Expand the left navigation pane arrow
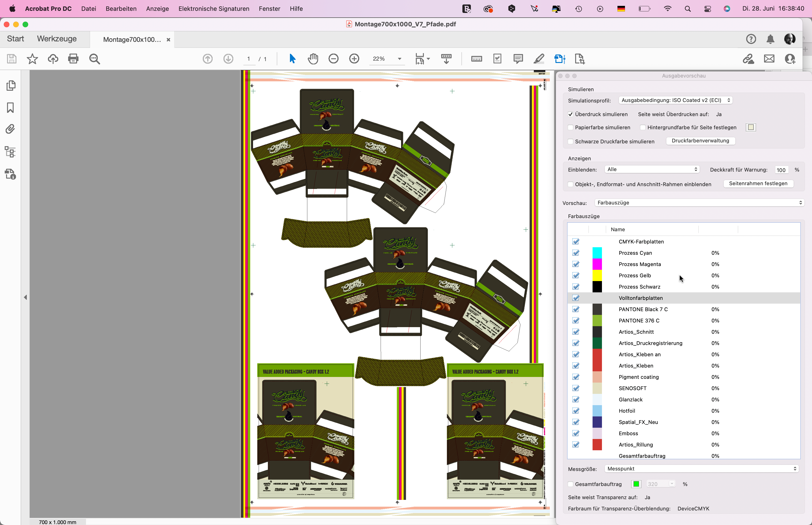 26,297
